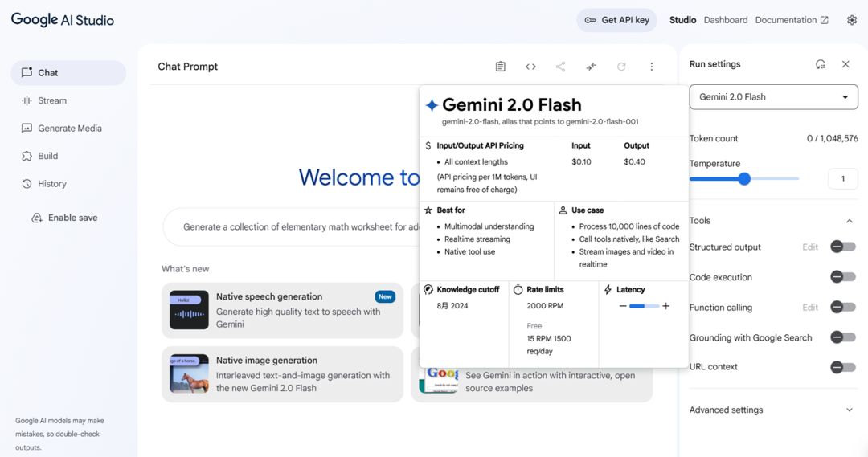The image size is (868, 457).
Task: Toggle Function calling switch
Action: (x=843, y=307)
